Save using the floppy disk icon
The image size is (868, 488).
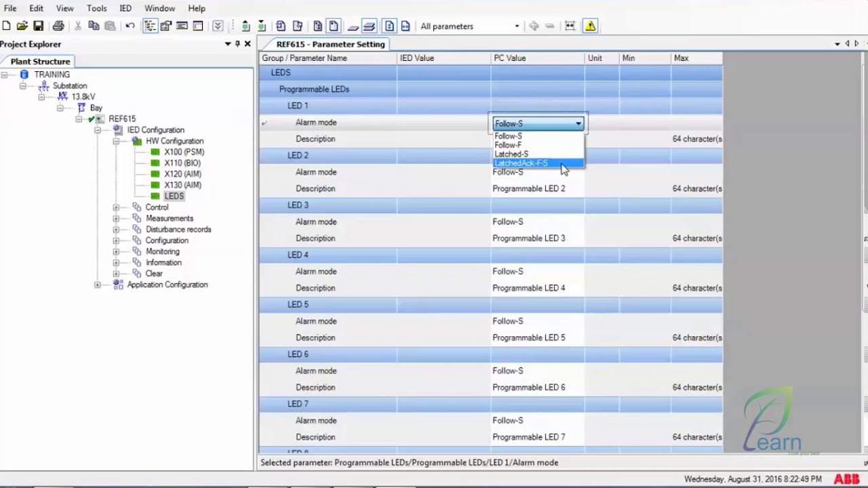(39, 26)
